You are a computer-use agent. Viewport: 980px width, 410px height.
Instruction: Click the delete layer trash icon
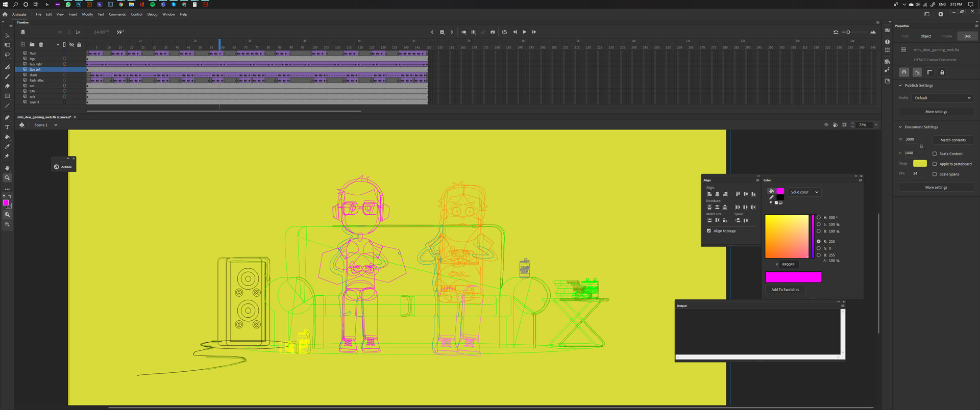tap(41, 45)
